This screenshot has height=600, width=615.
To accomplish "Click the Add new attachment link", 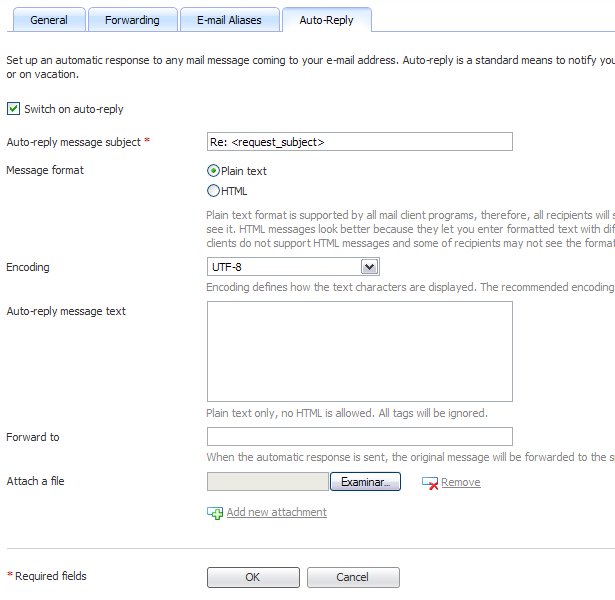I will 276,513.
